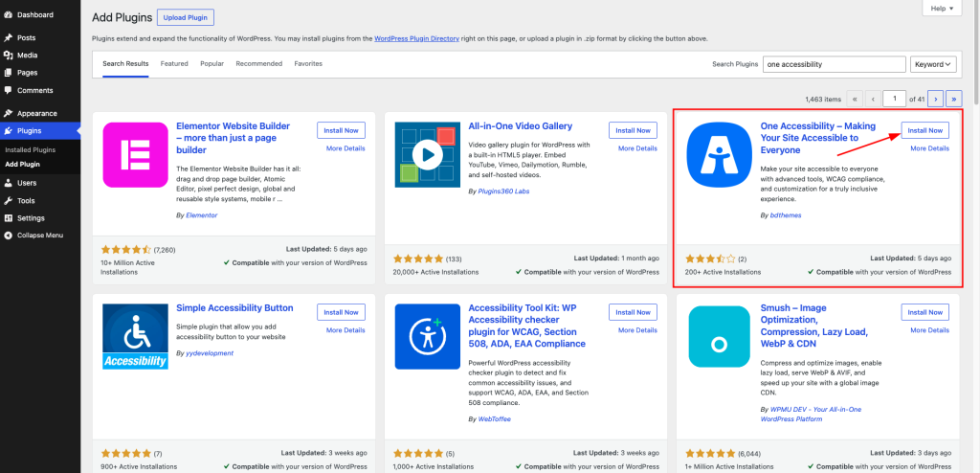Open the Installed Plugins submenu item
This screenshot has width=980, height=473.
point(30,150)
